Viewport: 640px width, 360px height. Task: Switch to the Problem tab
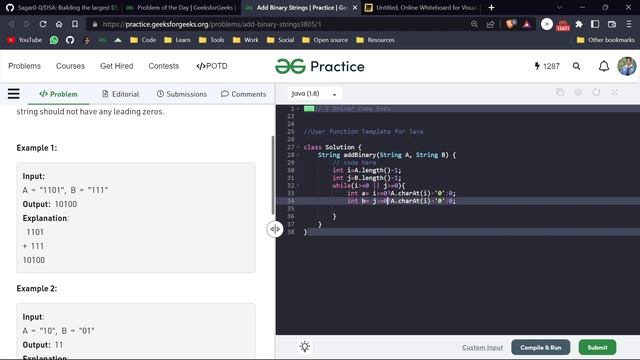(x=58, y=94)
